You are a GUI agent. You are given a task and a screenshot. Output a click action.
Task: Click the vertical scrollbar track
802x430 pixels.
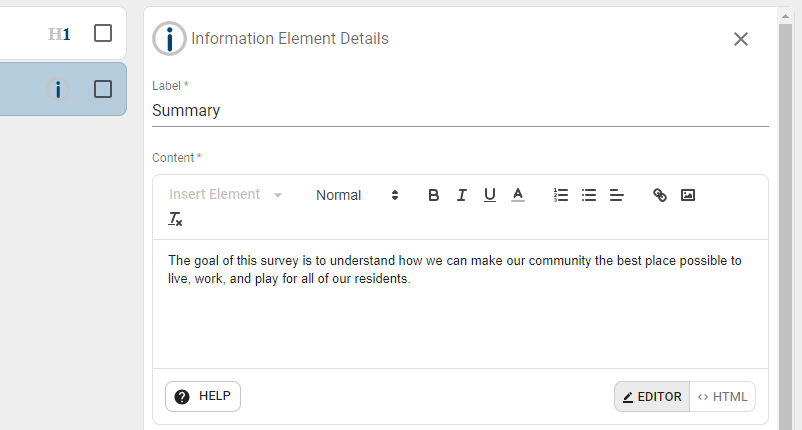[785, 228]
